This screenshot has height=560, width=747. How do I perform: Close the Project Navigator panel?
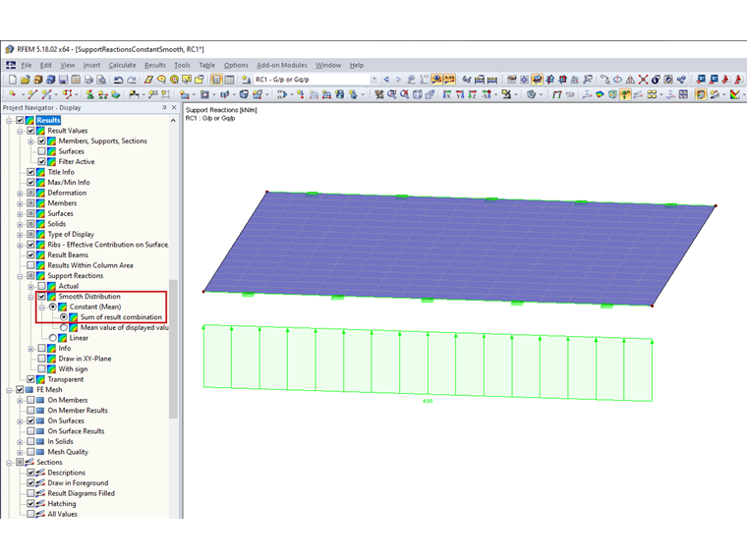174,108
